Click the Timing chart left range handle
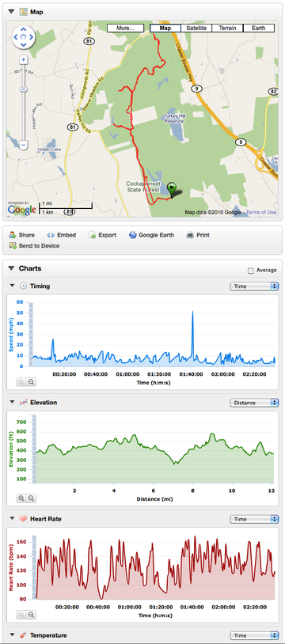The image size is (285, 644). pos(30,335)
